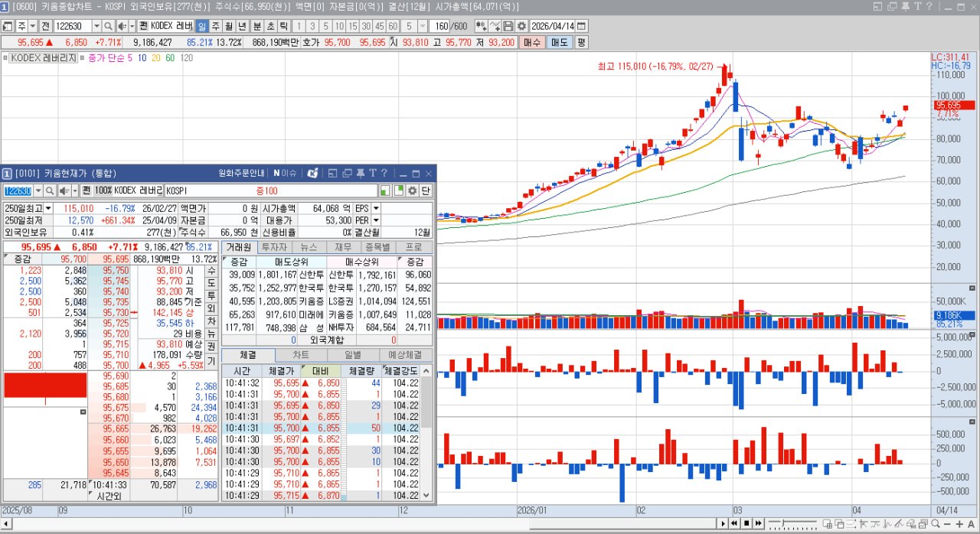
Task: Switch to the 투자자 tab
Action: pyautogui.click(x=274, y=247)
